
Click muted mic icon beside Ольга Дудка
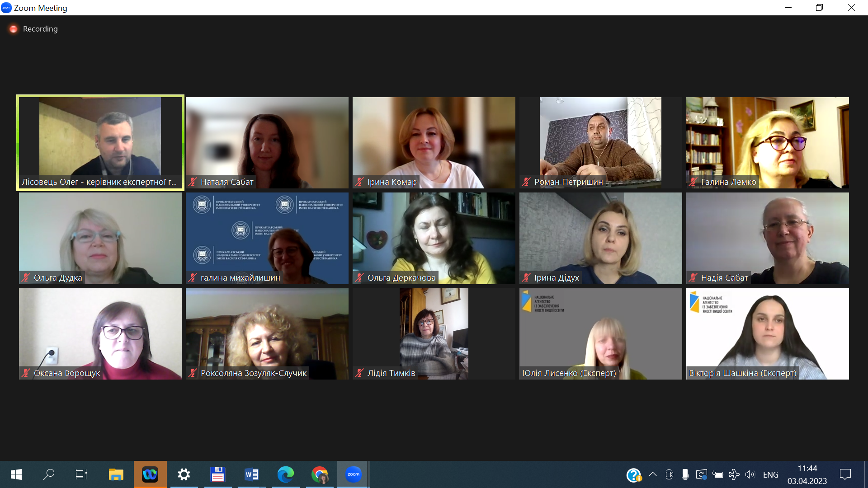26,277
